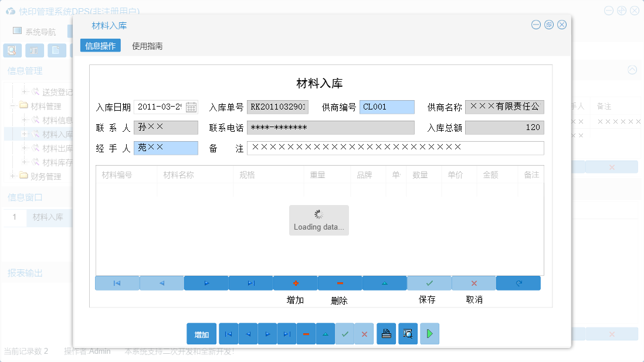Run the form using the green play icon
The width and height of the screenshot is (644, 362).
point(429,333)
